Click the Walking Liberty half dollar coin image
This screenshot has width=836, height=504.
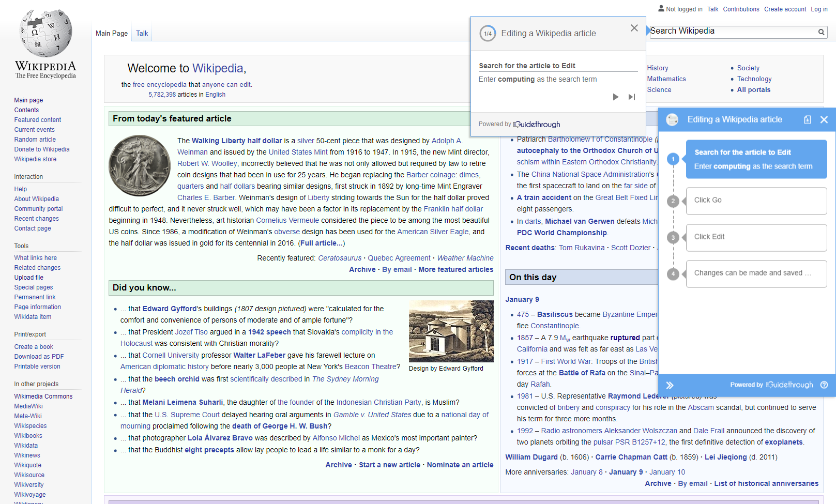point(140,165)
